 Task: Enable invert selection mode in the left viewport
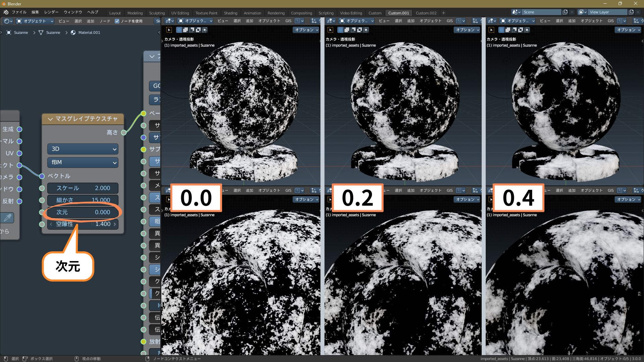tap(198, 30)
